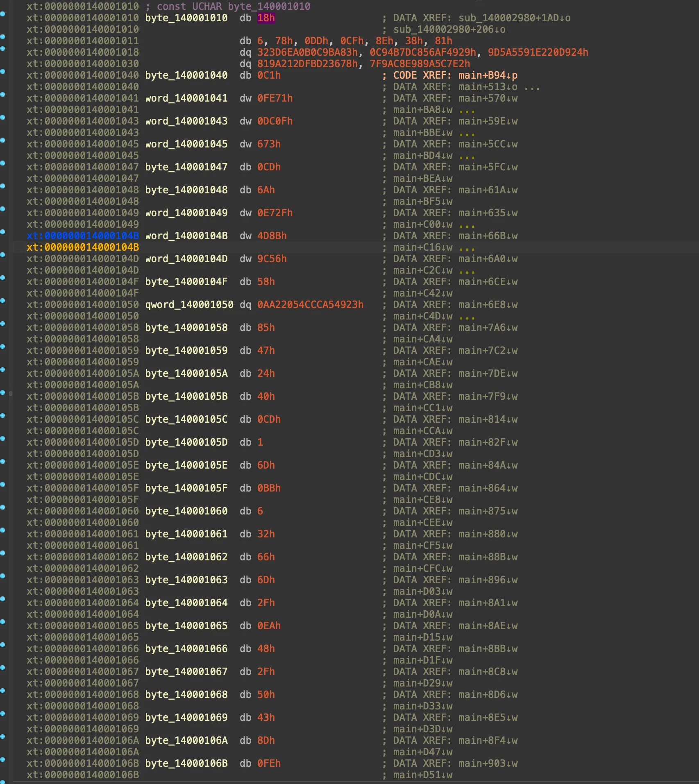Select the highlighted 18h byte value
The height and width of the screenshot is (784, 699).
click(x=266, y=18)
